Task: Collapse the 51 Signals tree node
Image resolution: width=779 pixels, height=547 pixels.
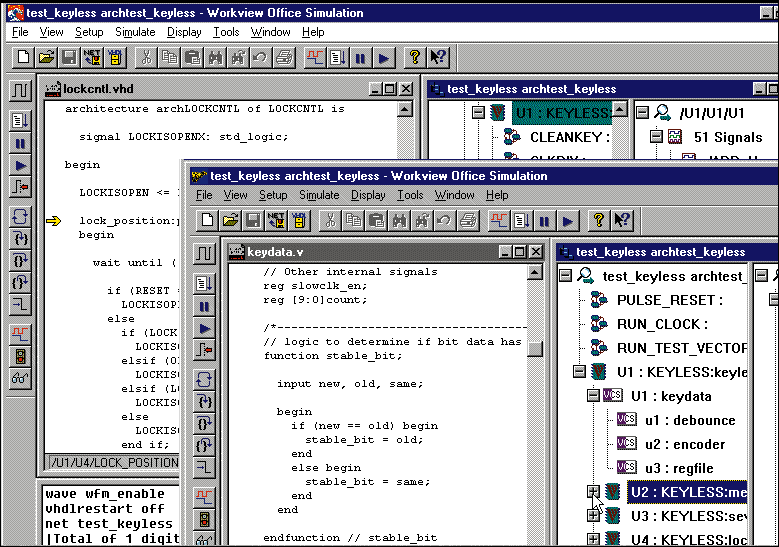Action: coord(656,136)
